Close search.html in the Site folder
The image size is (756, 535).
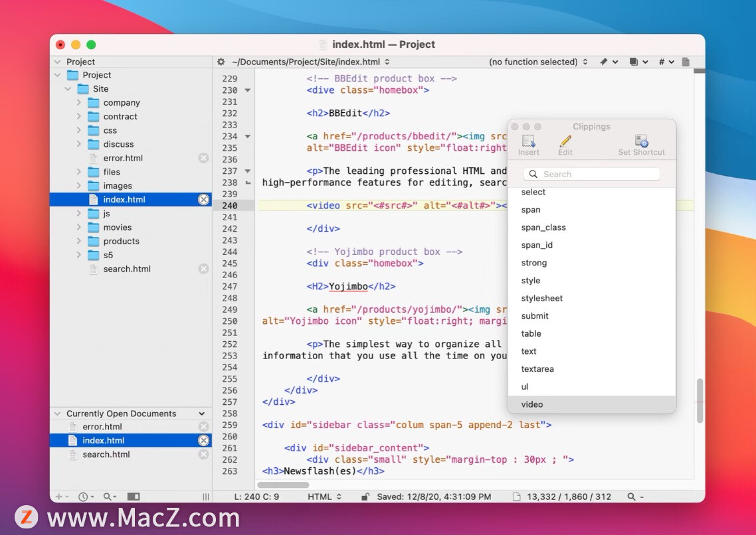203,269
